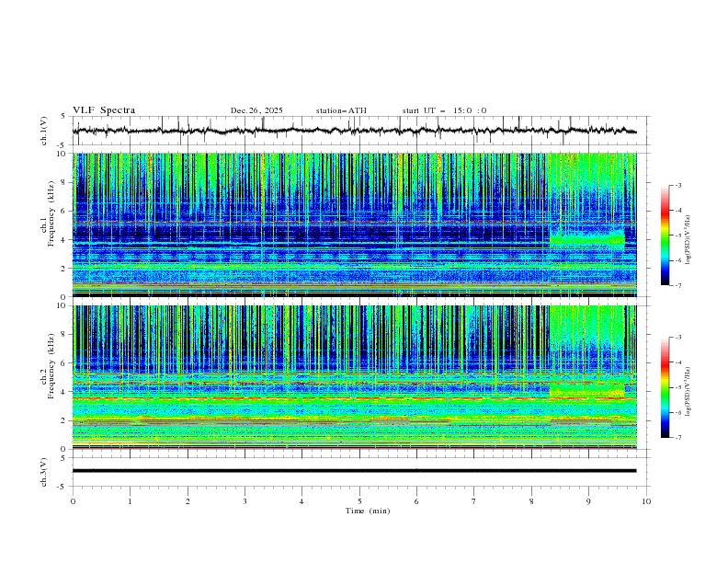Click the ch.1 voltage waveform trace

[354, 131]
